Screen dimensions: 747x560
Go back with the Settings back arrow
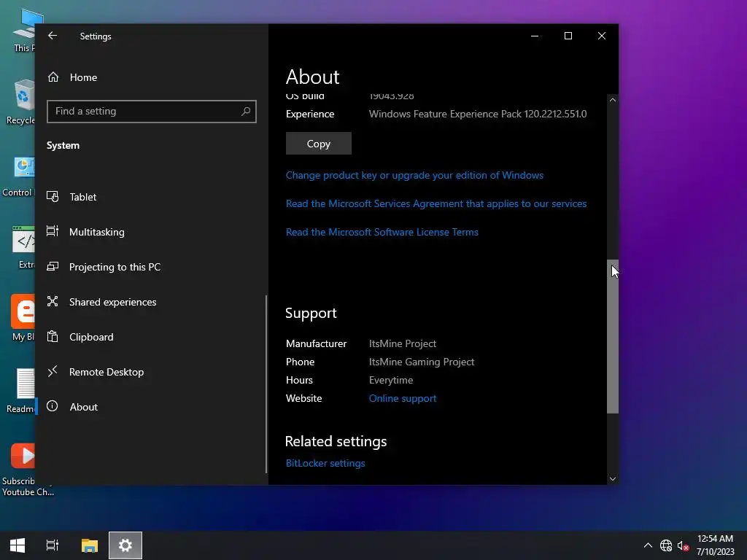coord(53,36)
